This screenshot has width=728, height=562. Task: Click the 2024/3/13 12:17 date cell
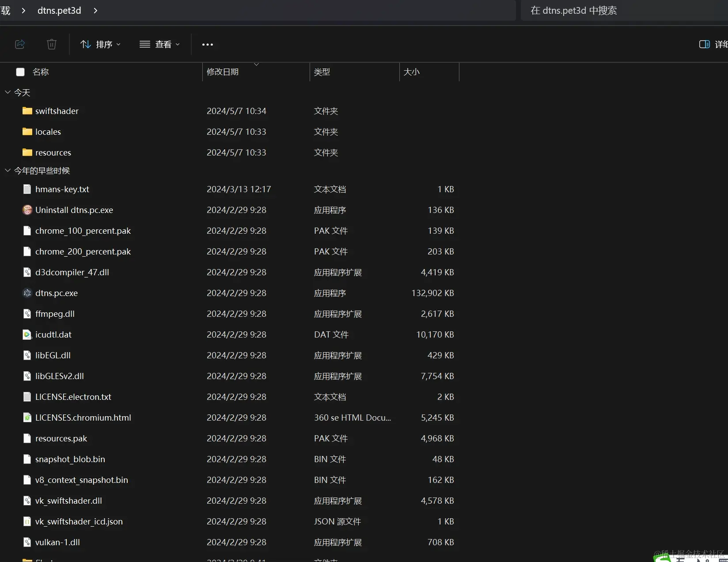[239, 189]
